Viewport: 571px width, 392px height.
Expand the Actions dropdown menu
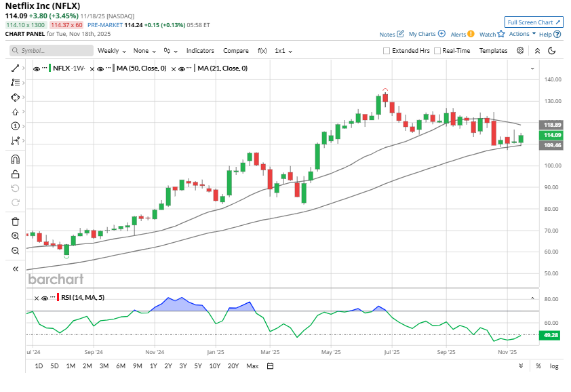(522, 34)
